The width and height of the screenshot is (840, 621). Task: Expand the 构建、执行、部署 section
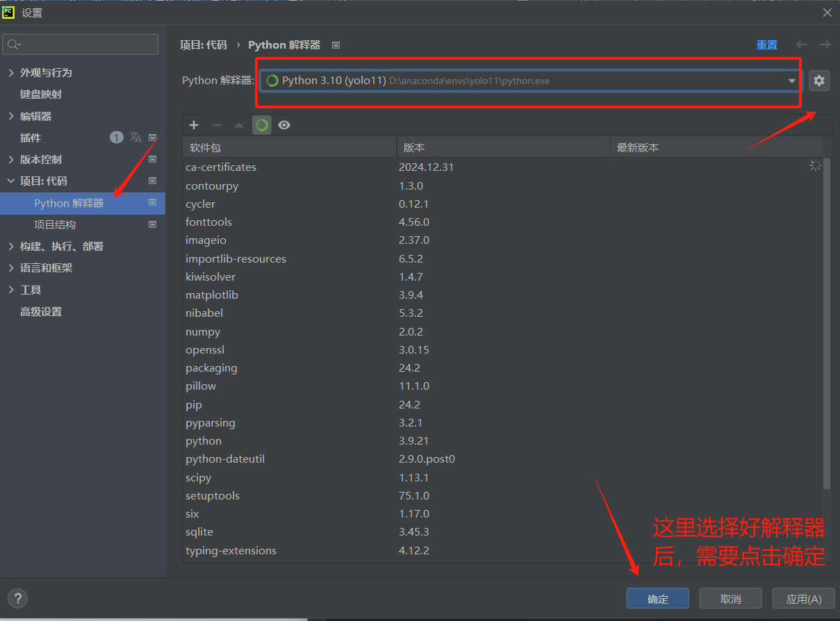point(11,246)
